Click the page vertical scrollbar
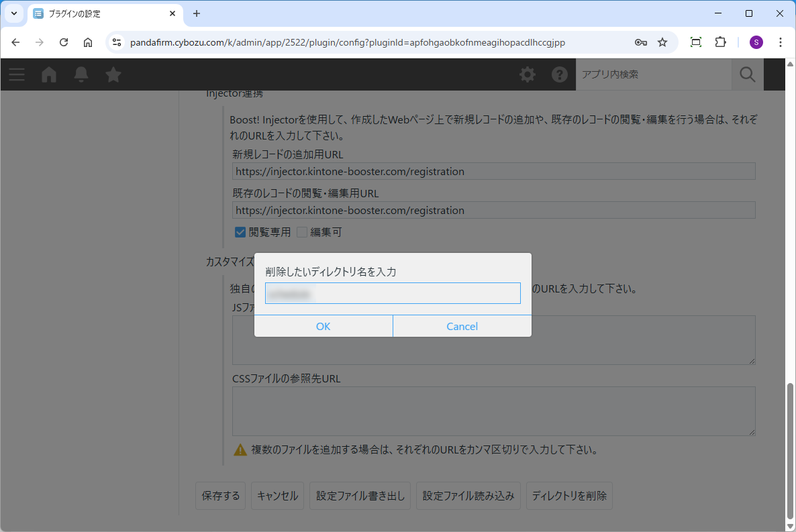 pyautogui.click(x=790, y=449)
